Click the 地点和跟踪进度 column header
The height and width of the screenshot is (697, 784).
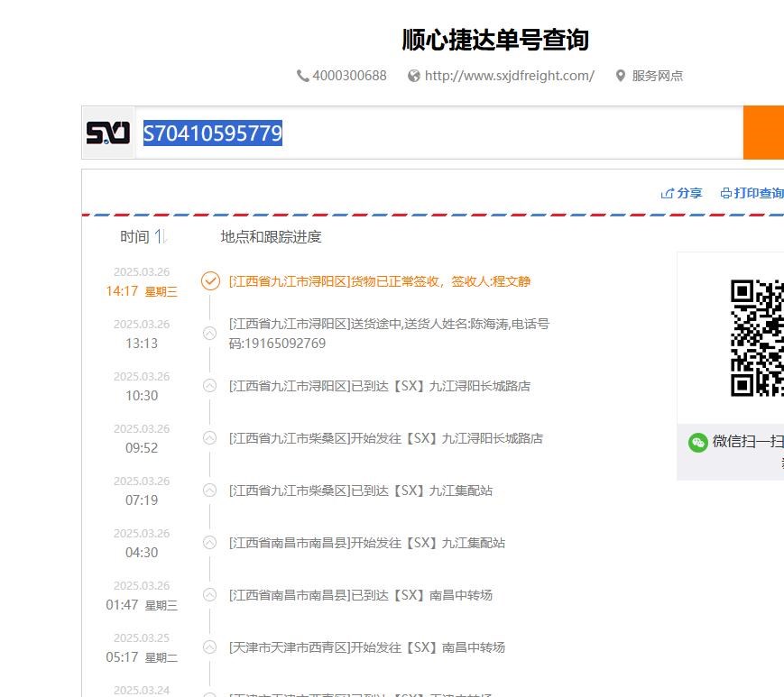coord(271,237)
